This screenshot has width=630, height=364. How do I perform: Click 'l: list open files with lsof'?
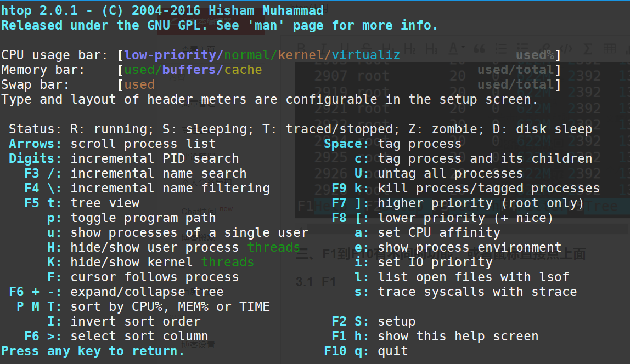[x=462, y=278]
